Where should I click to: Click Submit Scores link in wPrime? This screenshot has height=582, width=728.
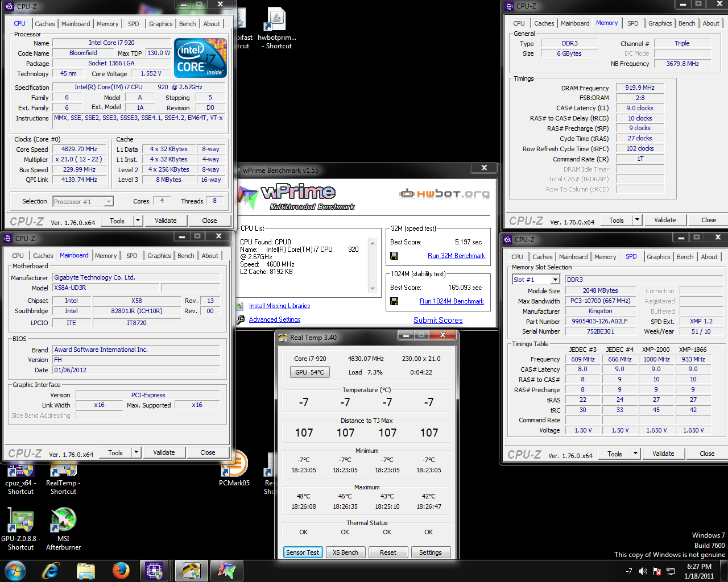point(438,320)
